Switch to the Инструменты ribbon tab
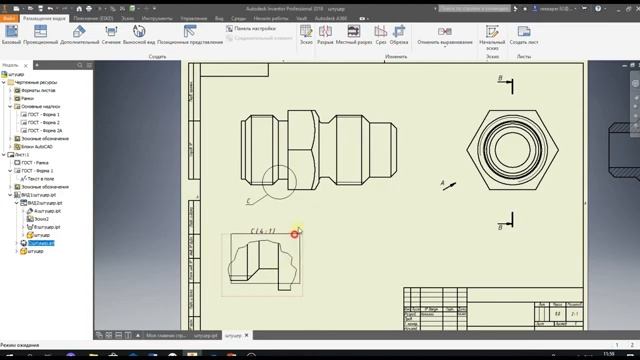 [157, 18]
